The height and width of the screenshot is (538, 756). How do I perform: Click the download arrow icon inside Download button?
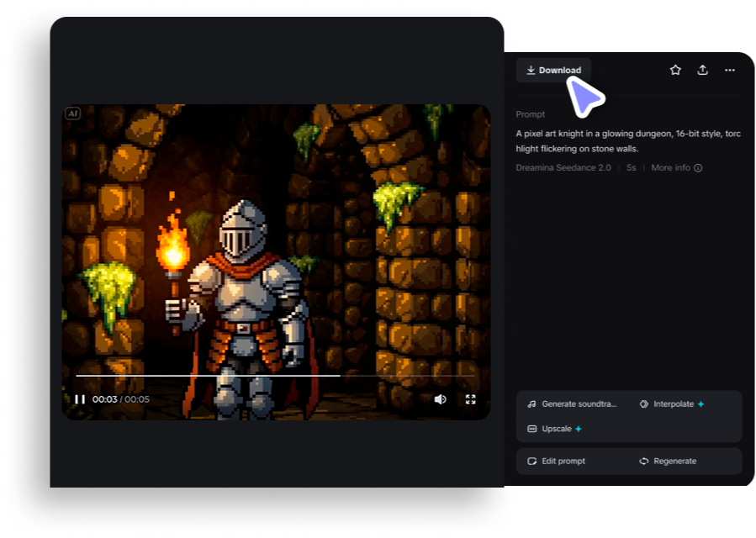531,70
